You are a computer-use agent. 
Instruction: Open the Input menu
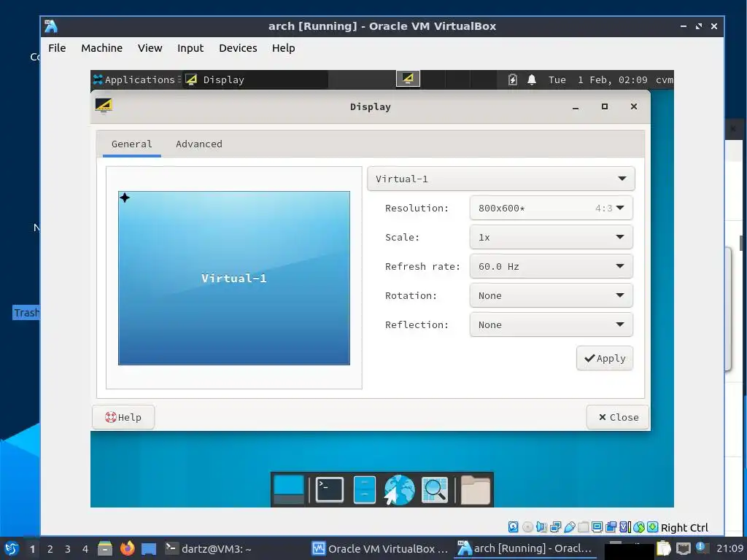pos(190,48)
